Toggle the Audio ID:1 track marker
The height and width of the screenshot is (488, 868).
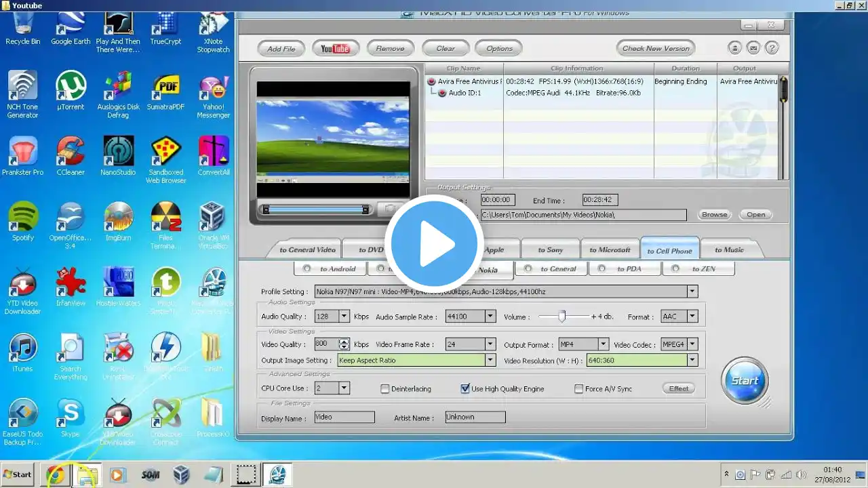(442, 93)
